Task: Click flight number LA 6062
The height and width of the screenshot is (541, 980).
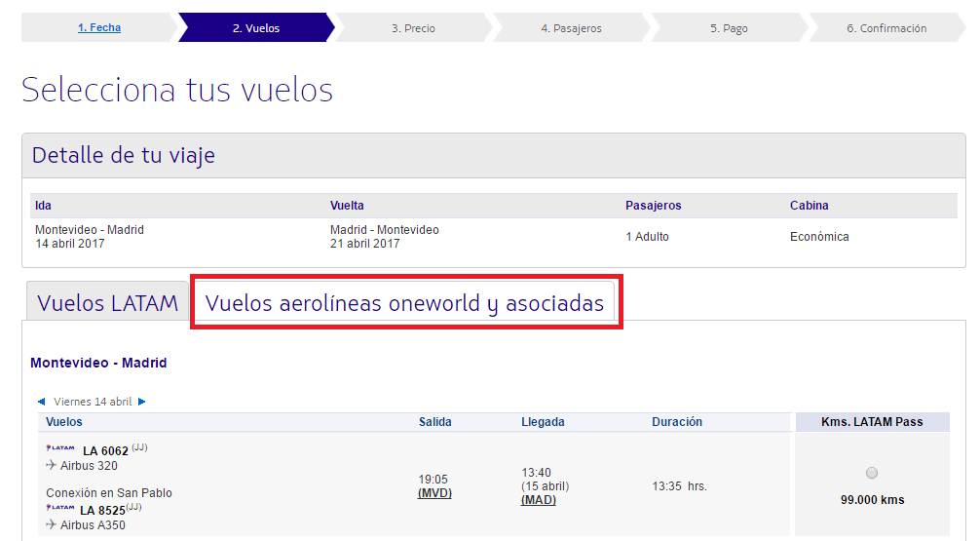Action: (105, 451)
